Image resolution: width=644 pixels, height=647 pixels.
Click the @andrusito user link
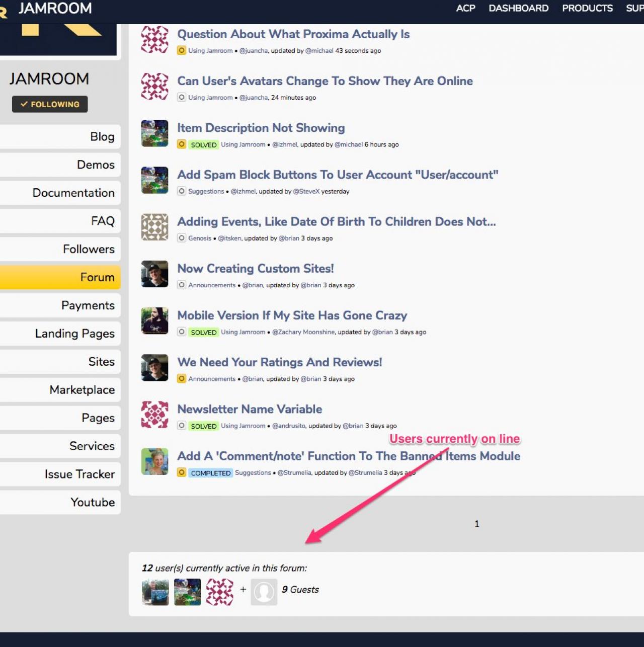pos(289,426)
